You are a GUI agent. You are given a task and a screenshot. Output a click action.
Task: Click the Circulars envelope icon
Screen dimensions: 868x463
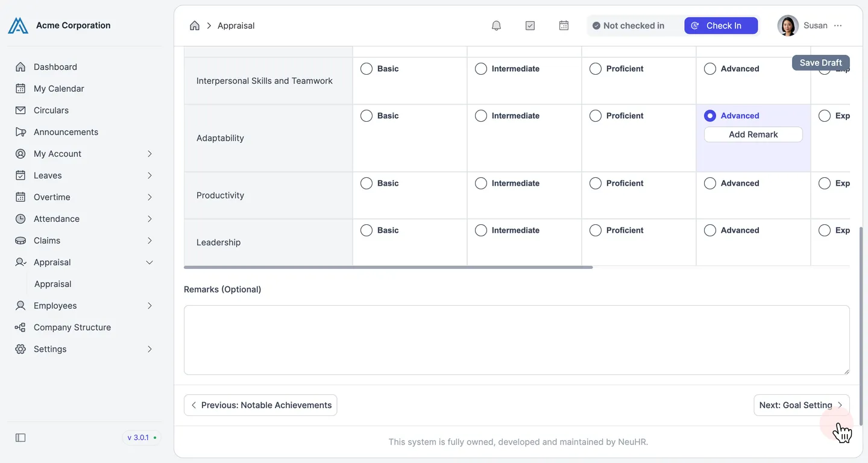(20, 110)
